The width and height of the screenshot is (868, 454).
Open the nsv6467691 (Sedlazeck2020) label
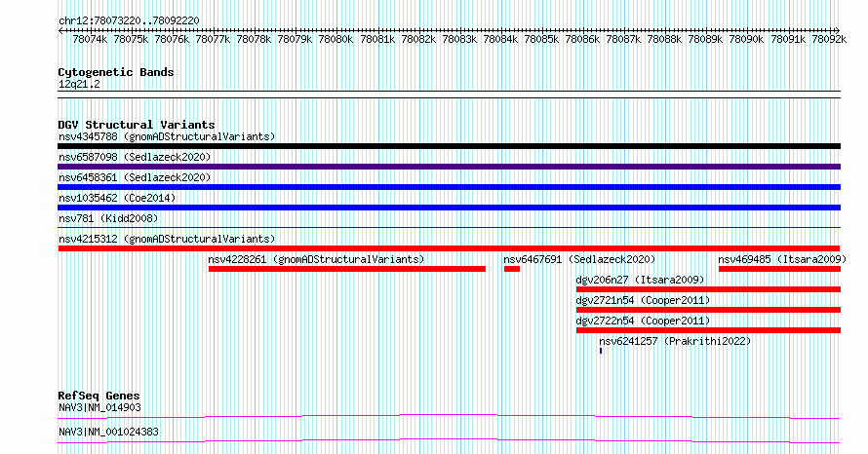tap(579, 259)
